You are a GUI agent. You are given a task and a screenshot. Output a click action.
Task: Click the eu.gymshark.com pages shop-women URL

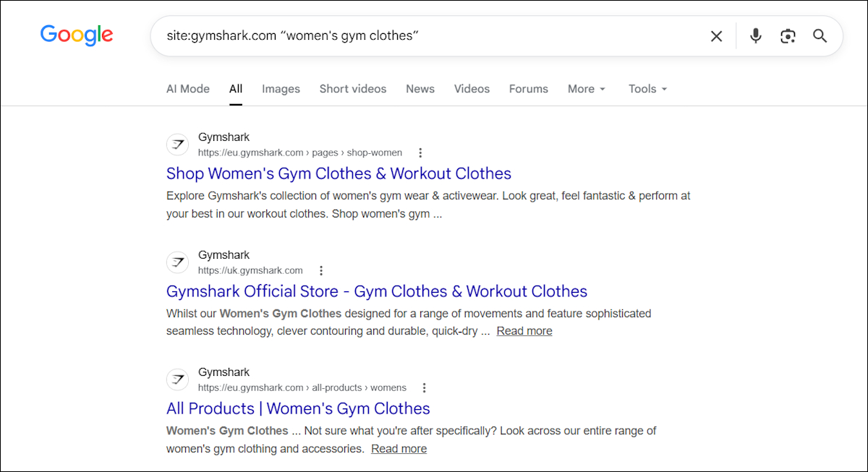click(x=300, y=153)
